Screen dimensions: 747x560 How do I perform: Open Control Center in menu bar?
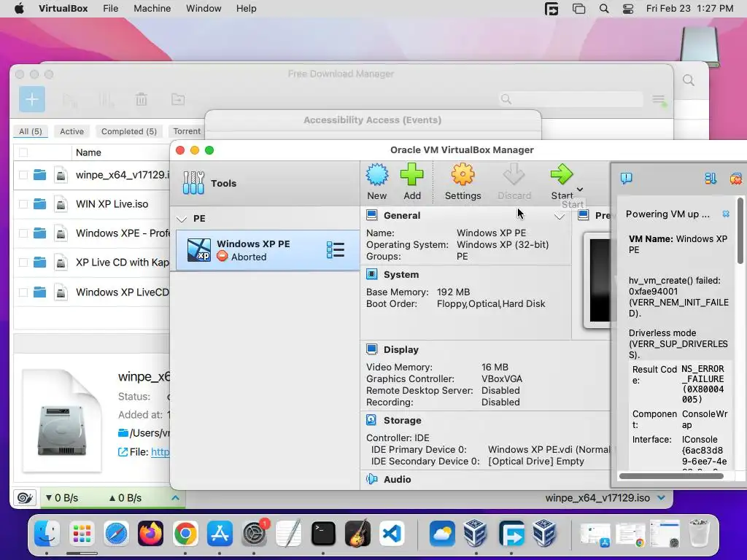(x=628, y=9)
